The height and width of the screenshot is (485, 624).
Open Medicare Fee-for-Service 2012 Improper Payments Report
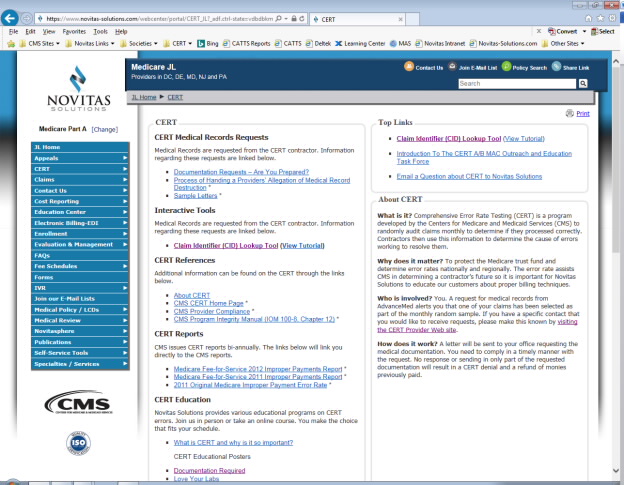(258, 369)
